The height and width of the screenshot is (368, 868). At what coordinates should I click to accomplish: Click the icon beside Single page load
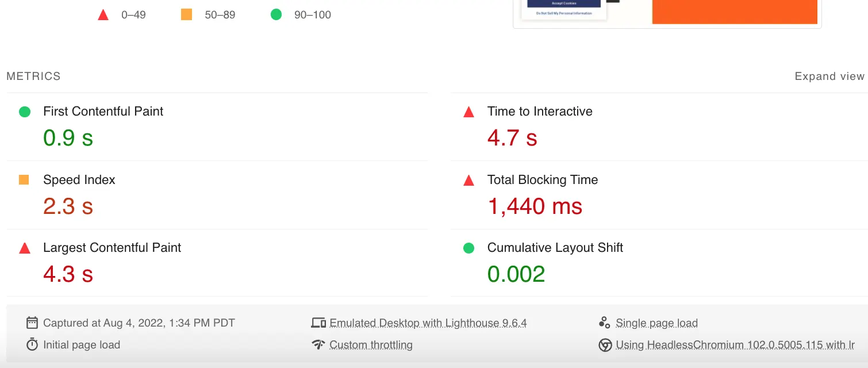pos(604,323)
